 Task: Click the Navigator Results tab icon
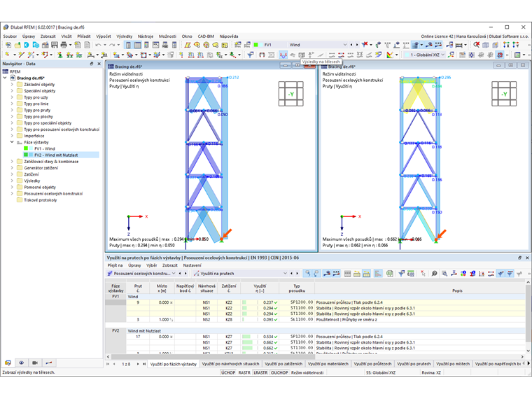point(49,363)
